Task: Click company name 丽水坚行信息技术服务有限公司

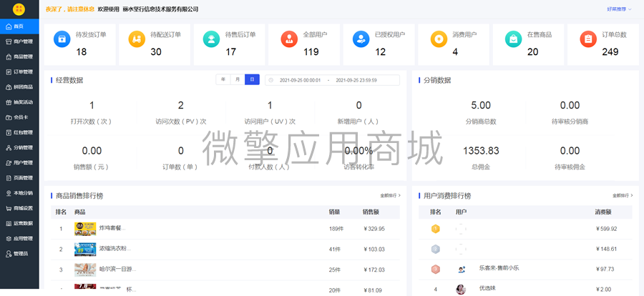Action: [160, 9]
